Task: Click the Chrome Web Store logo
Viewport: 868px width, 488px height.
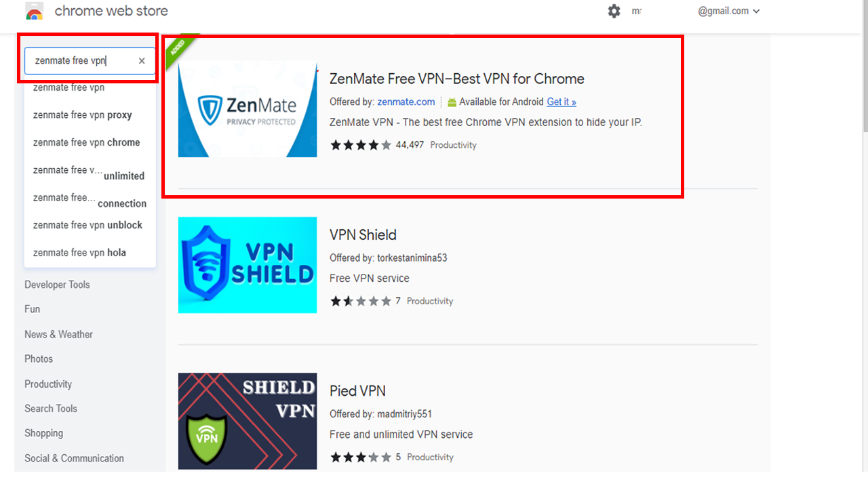Action: pyautogui.click(x=35, y=12)
